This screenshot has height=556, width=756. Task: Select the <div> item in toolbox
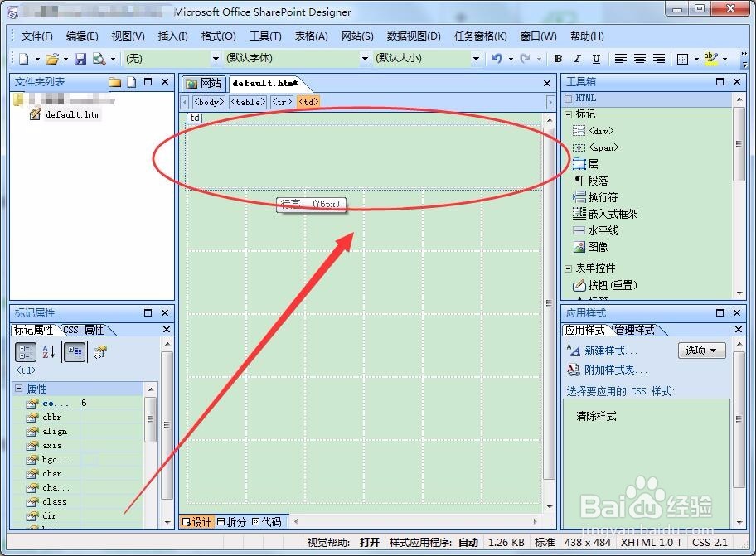(x=593, y=131)
